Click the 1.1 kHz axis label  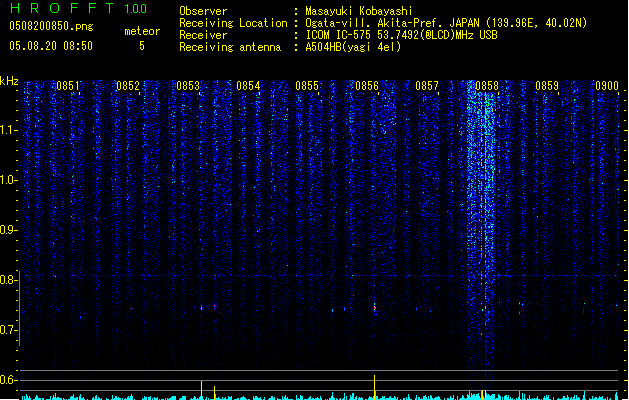(9, 130)
